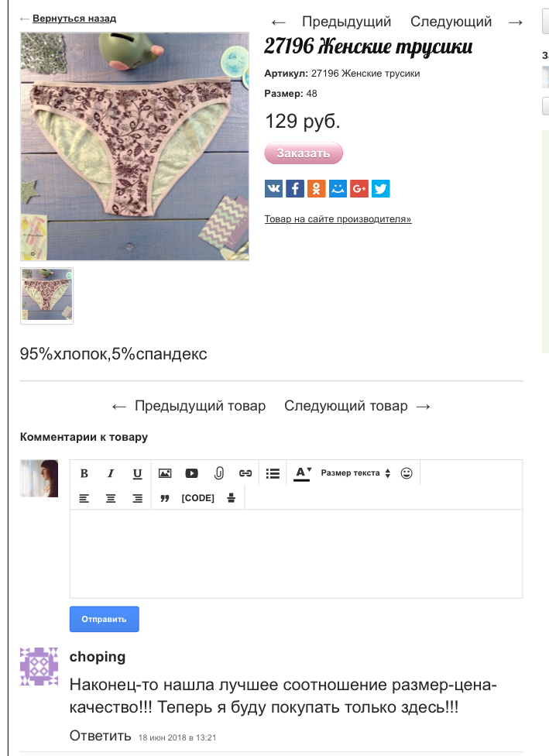
Task: Select product thumbnail below main image
Action: [x=46, y=296]
